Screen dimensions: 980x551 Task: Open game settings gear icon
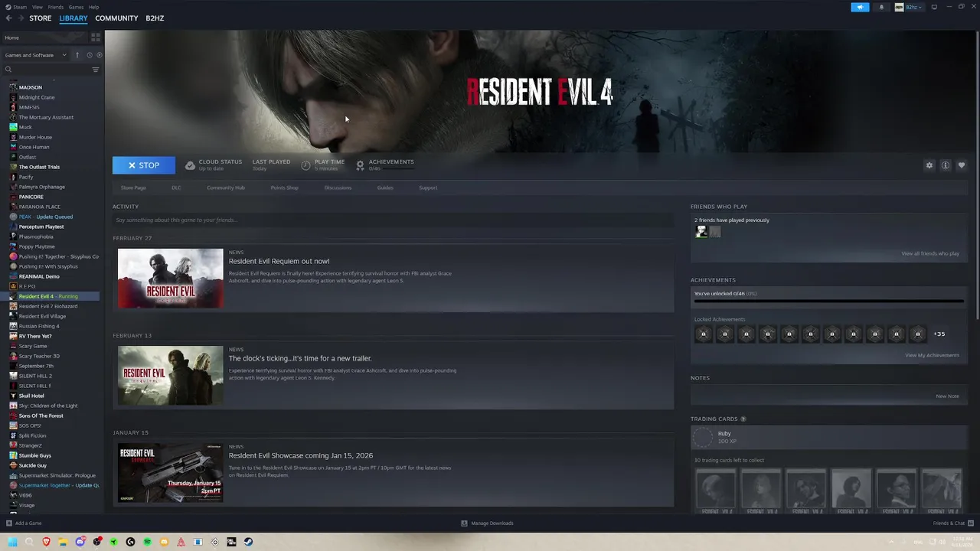point(929,165)
